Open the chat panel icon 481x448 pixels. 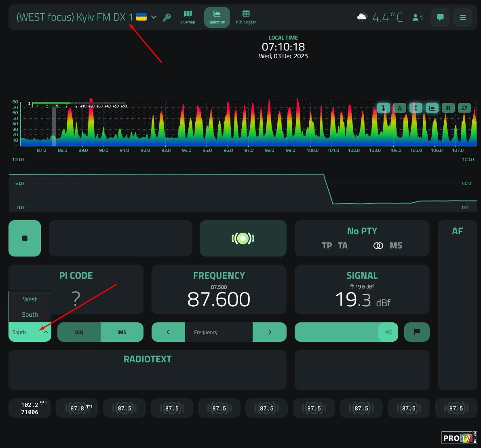(440, 17)
